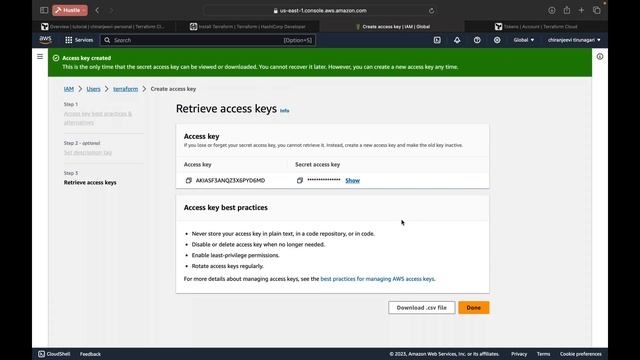
Task: Open the Feedback footer link
Action: pos(90,354)
